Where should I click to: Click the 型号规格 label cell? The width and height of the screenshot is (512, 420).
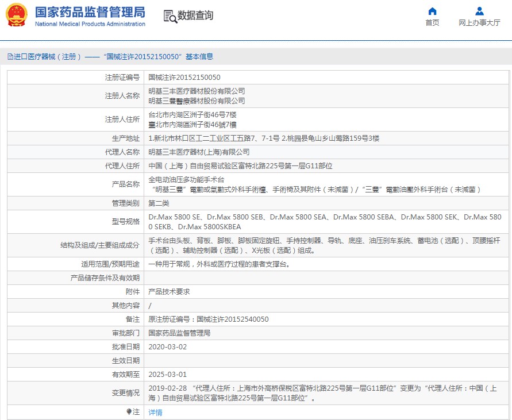point(75,222)
